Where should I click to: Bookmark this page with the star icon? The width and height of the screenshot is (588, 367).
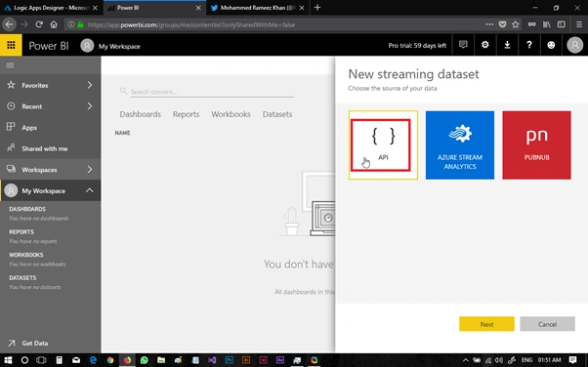point(516,24)
